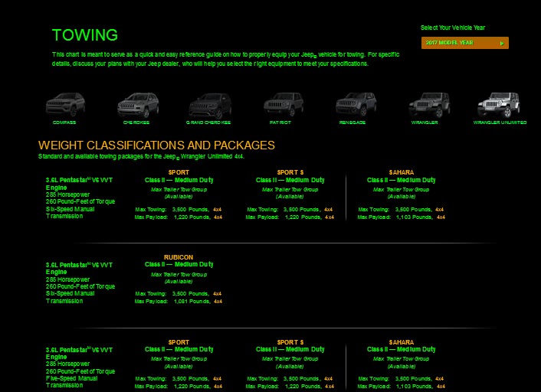Select the Compass vehicle image

tap(65, 104)
